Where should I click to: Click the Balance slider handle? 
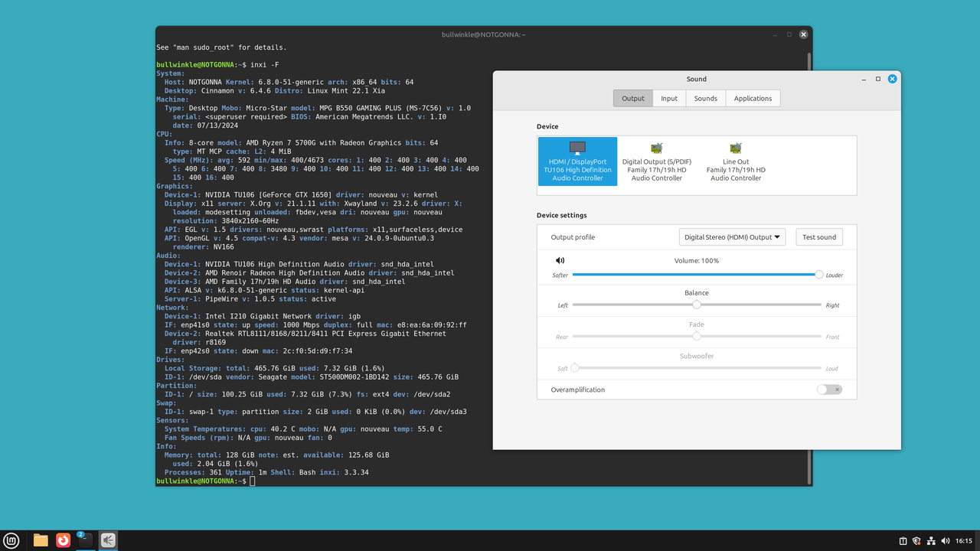click(x=697, y=305)
